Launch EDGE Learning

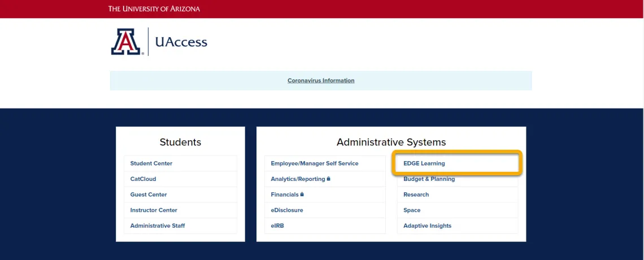pos(424,163)
